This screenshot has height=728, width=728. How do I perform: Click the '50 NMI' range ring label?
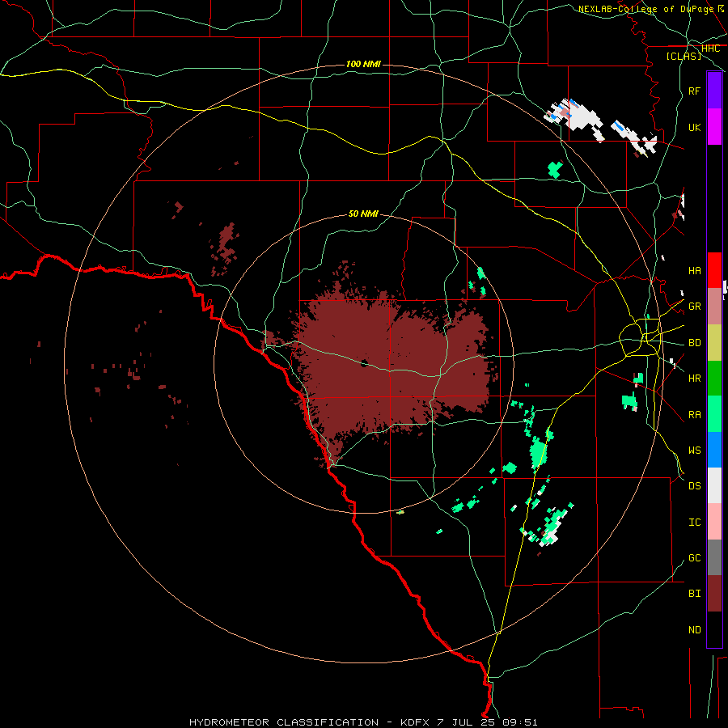(x=363, y=214)
